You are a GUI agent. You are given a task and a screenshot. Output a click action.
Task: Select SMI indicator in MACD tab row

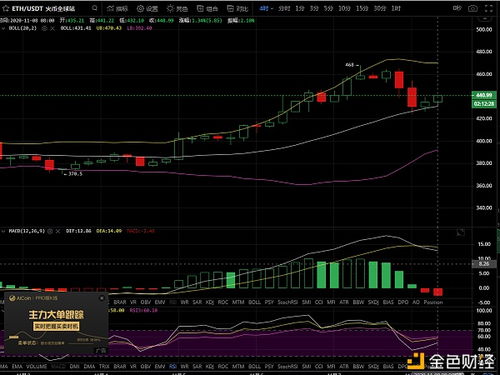pyautogui.click(x=306, y=302)
